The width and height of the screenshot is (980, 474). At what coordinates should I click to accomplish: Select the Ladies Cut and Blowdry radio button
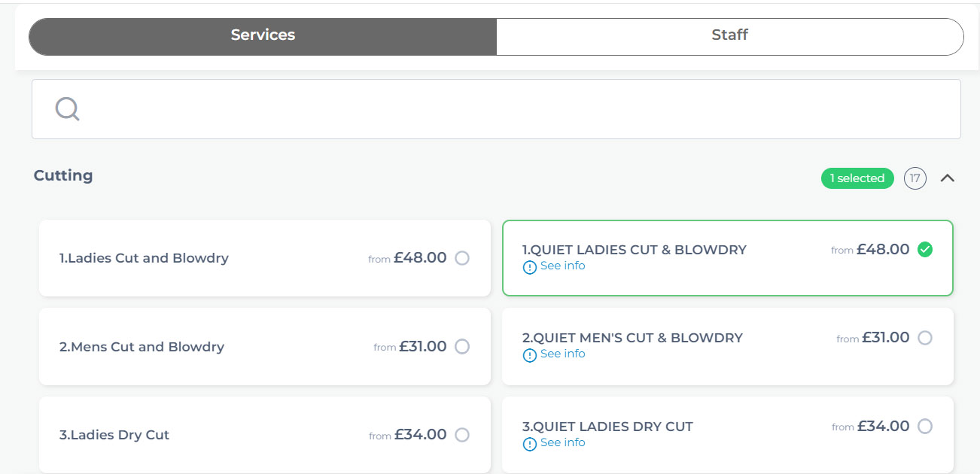(x=462, y=258)
